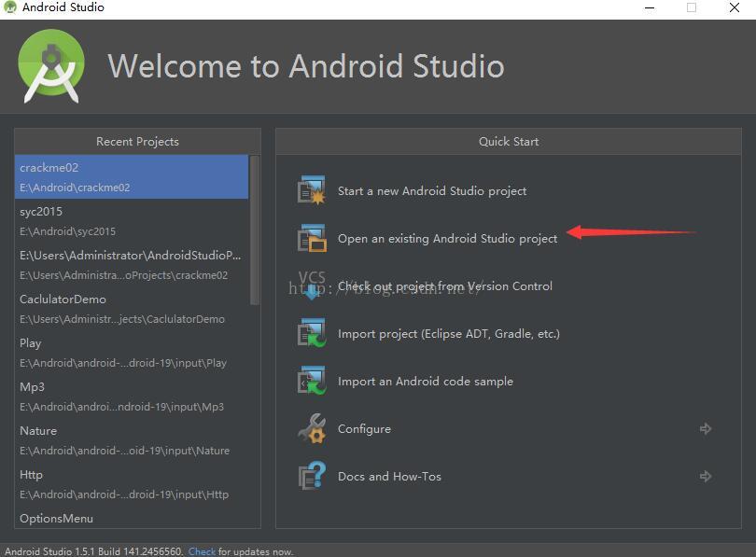Click the Import project Eclipse ADT icon
Viewport: 756px width, 557px height.
[312, 333]
